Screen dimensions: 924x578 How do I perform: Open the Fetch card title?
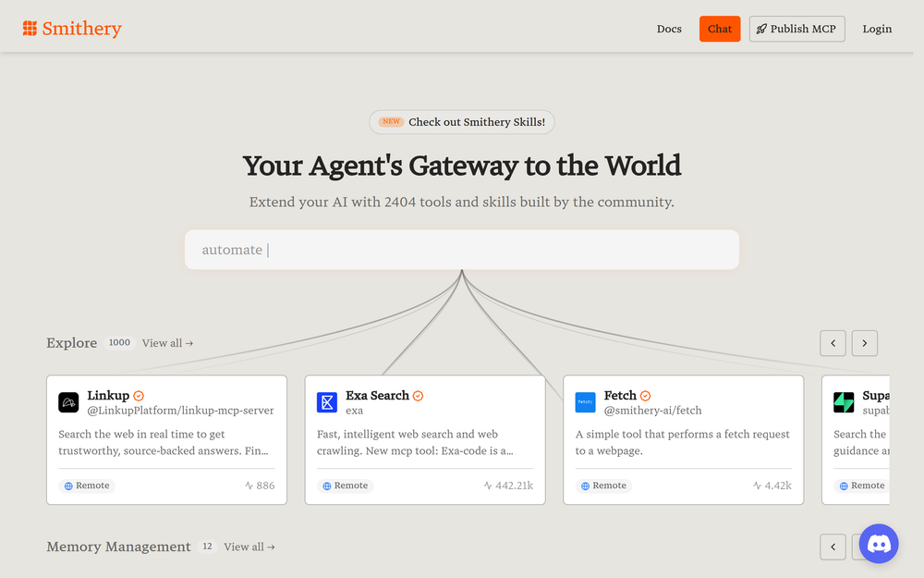620,395
